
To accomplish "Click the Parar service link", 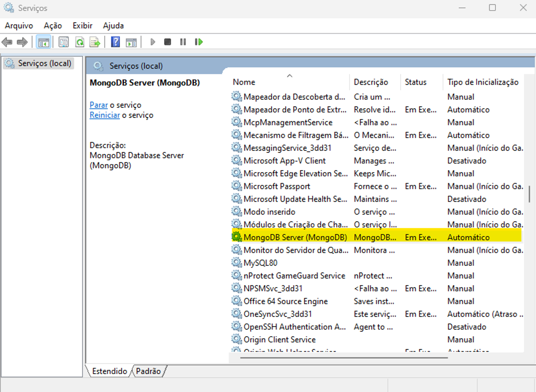I will click(98, 105).
